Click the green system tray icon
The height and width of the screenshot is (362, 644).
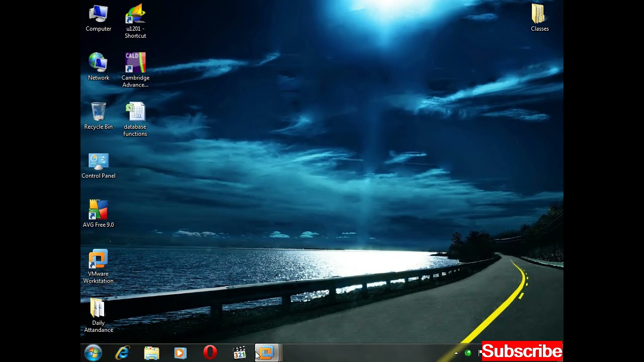point(468,353)
